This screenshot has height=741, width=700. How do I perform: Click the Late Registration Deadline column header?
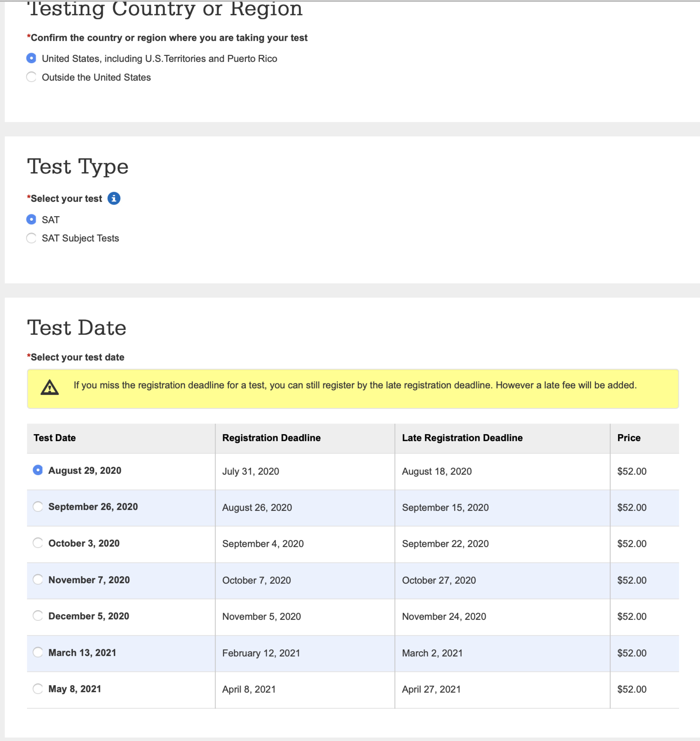462,438
